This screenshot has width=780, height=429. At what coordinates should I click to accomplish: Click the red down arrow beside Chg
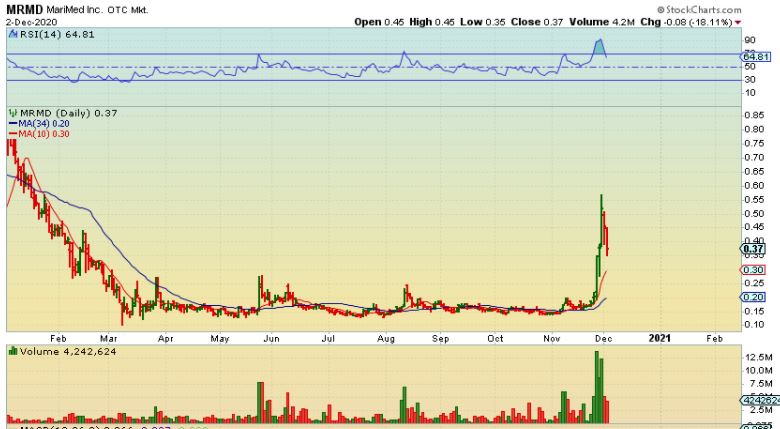coord(738,22)
